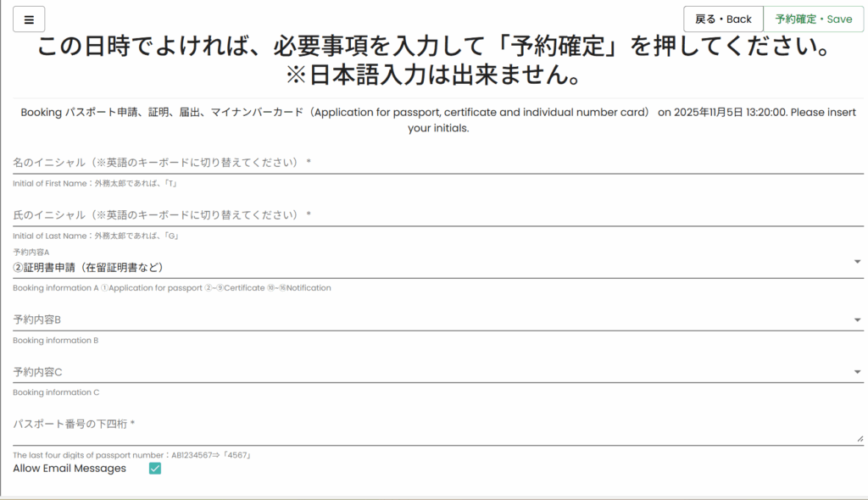Click the Booking information A helper text

pyautogui.click(x=171, y=288)
